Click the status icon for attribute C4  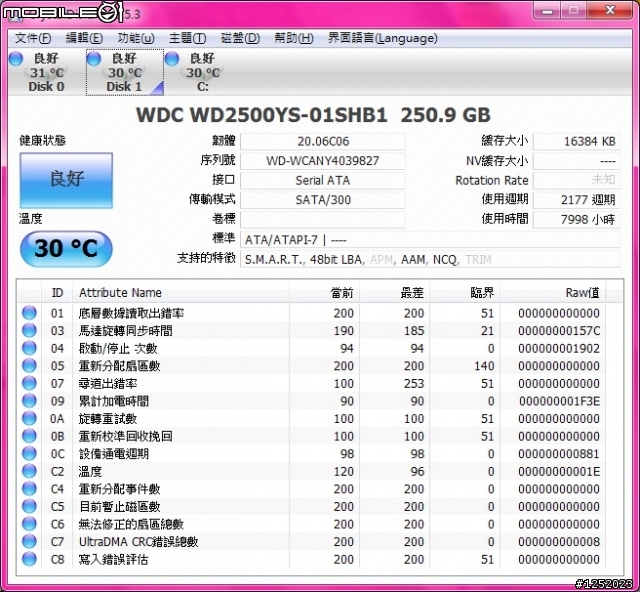[29, 489]
